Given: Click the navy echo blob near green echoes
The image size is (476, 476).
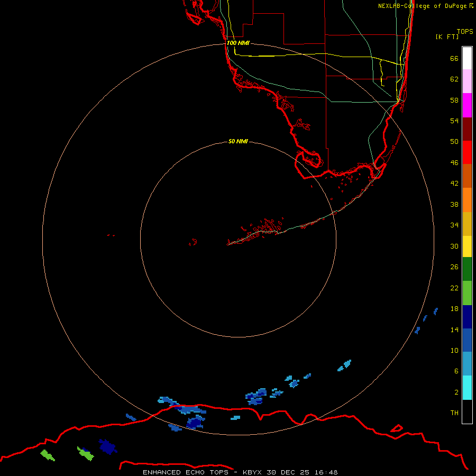Looking at the screenshot, I should point(108,446).
